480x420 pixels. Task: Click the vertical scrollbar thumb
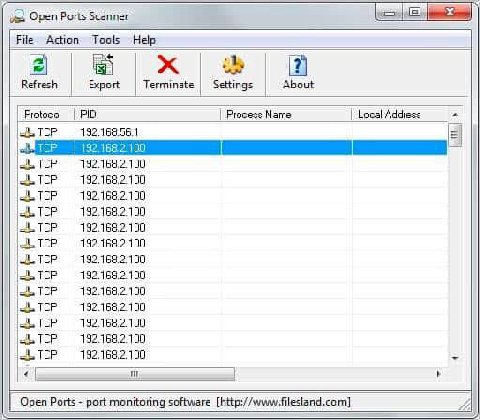[455, 135]
